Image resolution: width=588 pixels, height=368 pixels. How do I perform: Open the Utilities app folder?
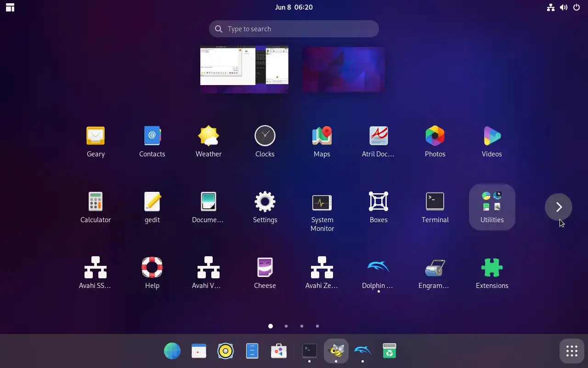click(x=492, y=207)
